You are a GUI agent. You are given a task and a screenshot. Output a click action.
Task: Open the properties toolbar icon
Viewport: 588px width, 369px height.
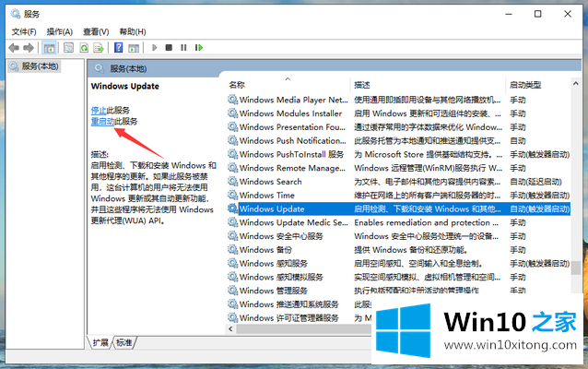tap(68, 48)
